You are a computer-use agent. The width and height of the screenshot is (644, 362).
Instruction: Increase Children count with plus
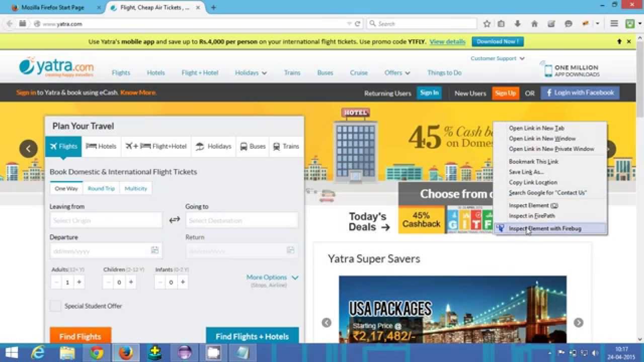pyautogui.click(x=131, y=282)
